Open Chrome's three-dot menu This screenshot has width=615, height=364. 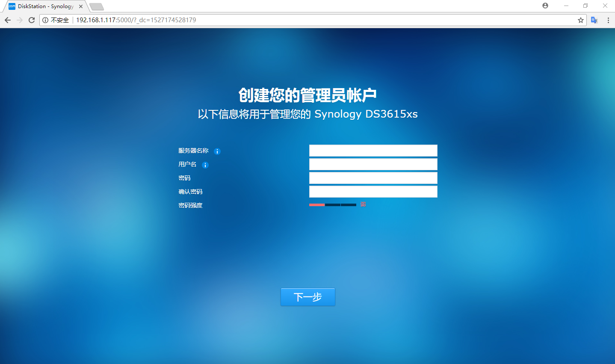pos(608,20)
